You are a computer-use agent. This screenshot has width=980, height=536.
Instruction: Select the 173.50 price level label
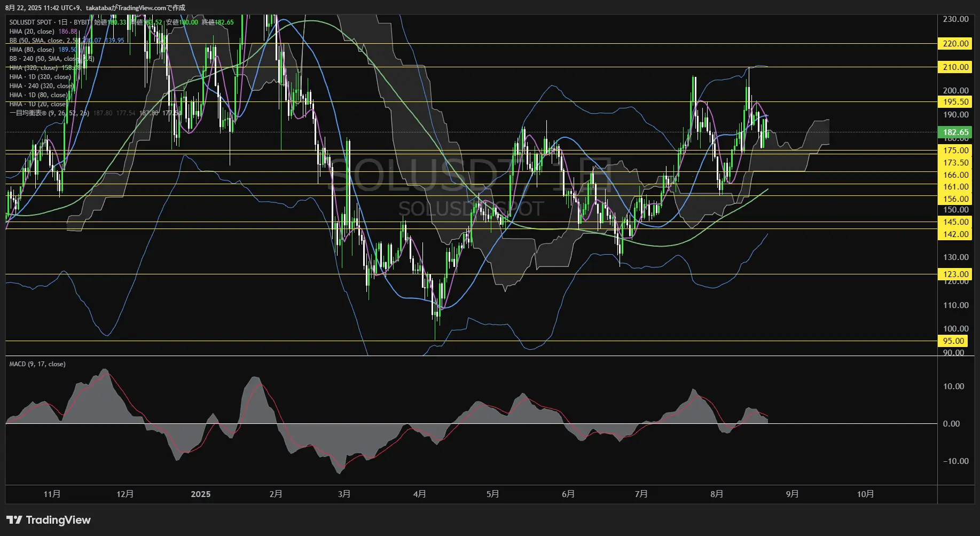(955, 163)
